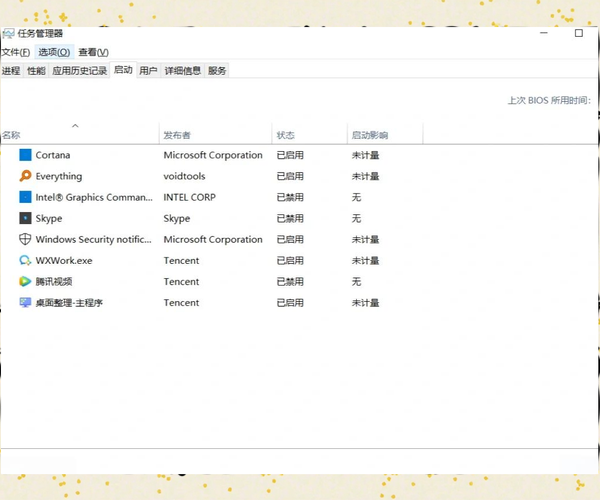Select the Skype startup icon

(x=26, y=218)
